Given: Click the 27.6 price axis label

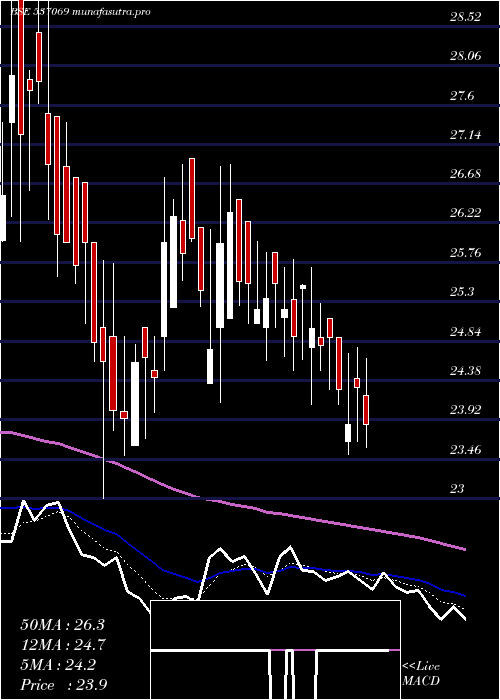Looking at the screenshot, I should click(462, 96).
